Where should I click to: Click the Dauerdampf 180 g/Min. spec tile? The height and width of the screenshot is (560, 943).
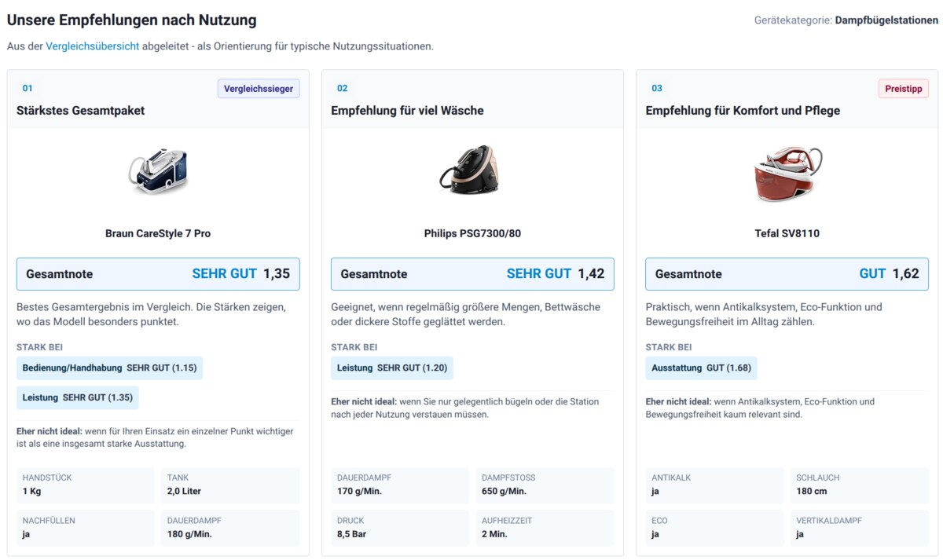point(230,528)
